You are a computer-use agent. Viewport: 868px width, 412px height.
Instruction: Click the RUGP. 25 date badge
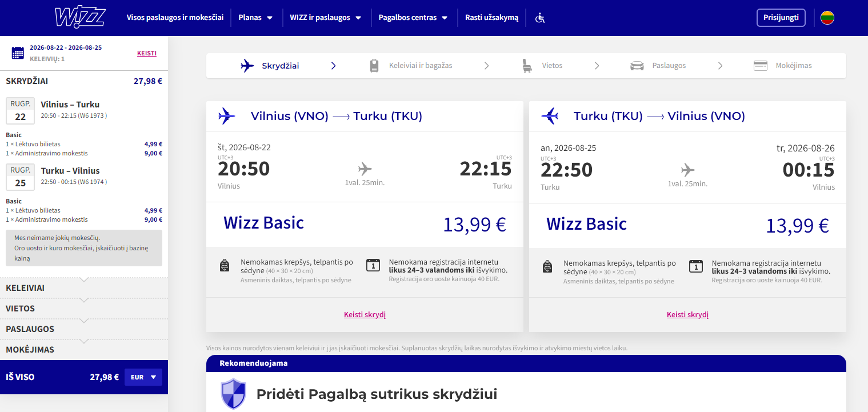click(x=21, y=177)
